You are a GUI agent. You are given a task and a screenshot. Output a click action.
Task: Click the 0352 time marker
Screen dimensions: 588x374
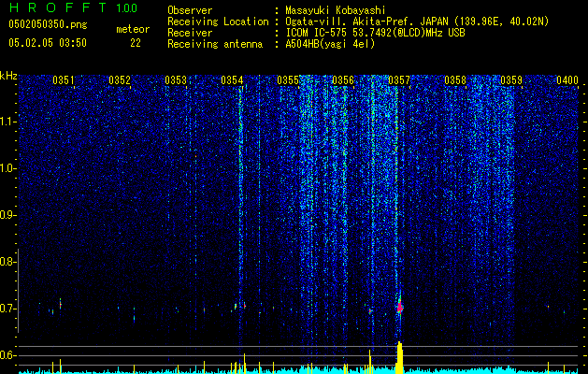click(x=120, y=80)
